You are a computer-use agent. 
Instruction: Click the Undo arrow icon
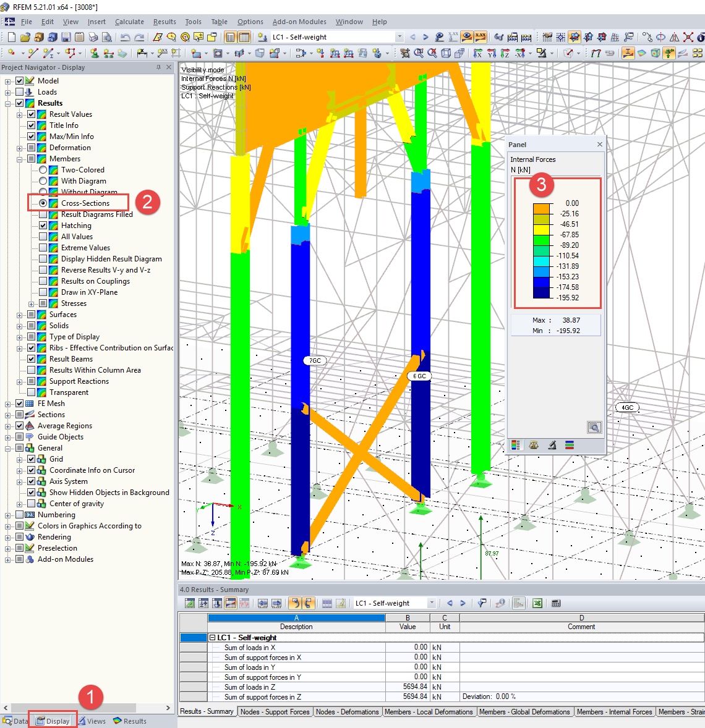[x=126, y=37]
